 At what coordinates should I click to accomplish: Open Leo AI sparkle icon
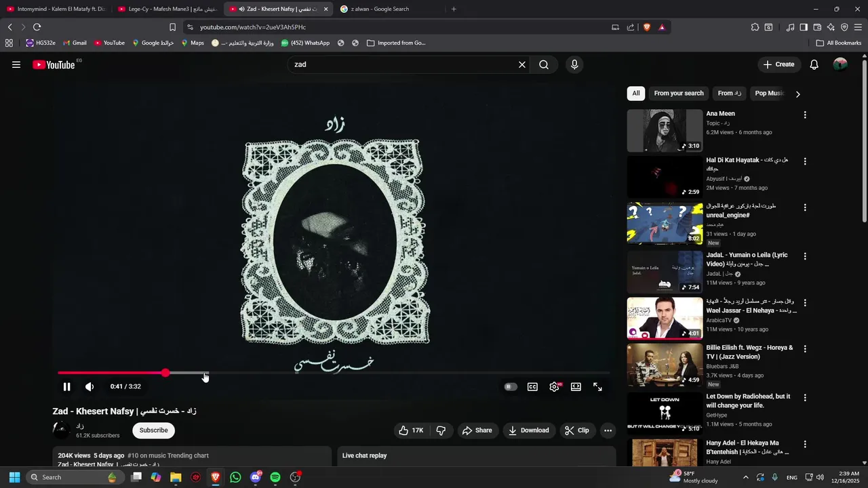click(831, 27)
